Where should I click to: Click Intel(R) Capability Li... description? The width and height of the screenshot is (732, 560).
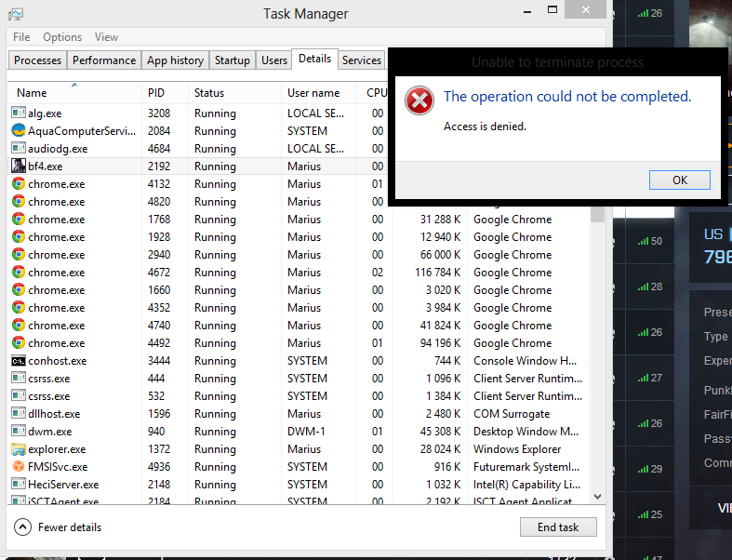[x=526, y=485]
